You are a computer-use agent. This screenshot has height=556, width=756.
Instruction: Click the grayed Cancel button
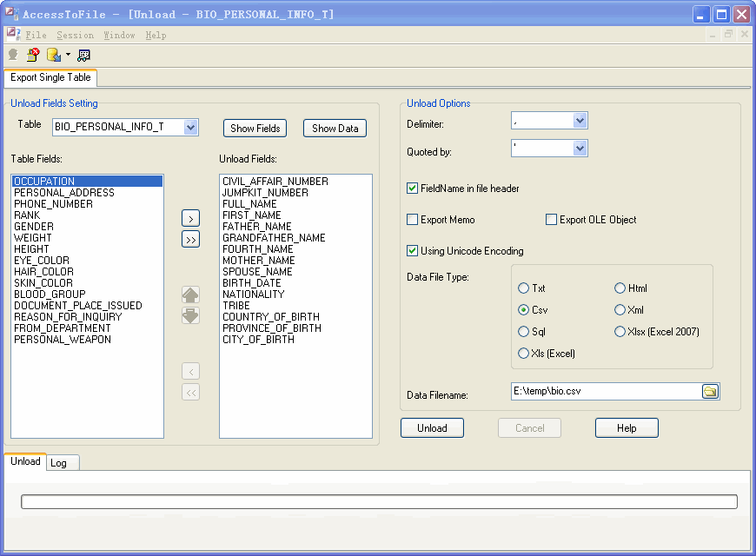point(529,428)
